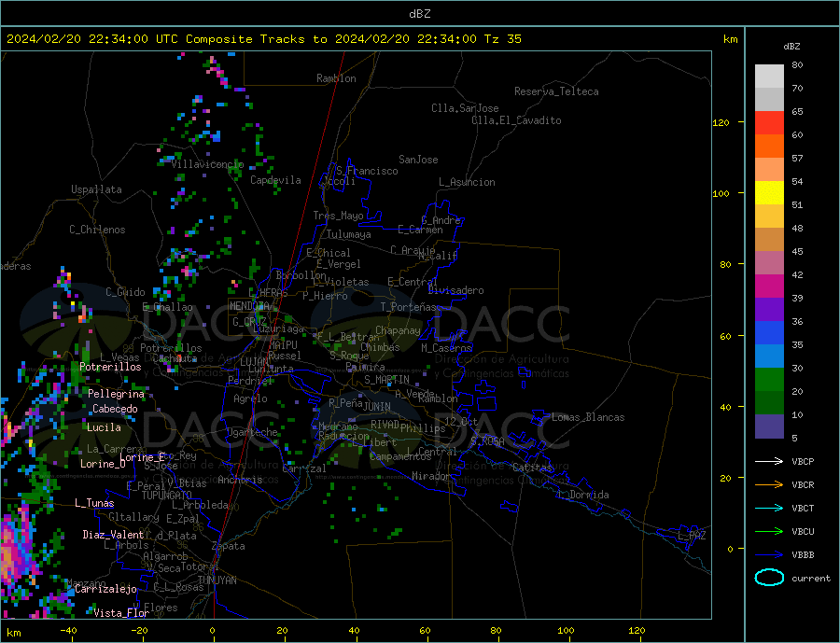
Task: Click the Zapata map label
Action: coord(229,546)
